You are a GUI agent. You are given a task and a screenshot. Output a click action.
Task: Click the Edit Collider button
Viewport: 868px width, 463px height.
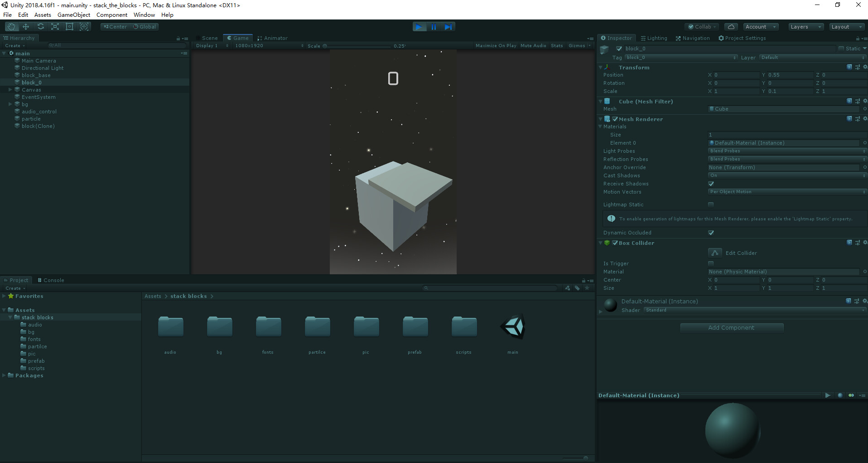pos(715,253)
